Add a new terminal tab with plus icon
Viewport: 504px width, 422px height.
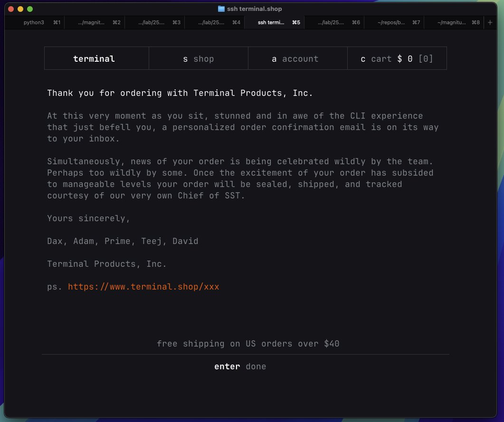[x=490, y=22]
